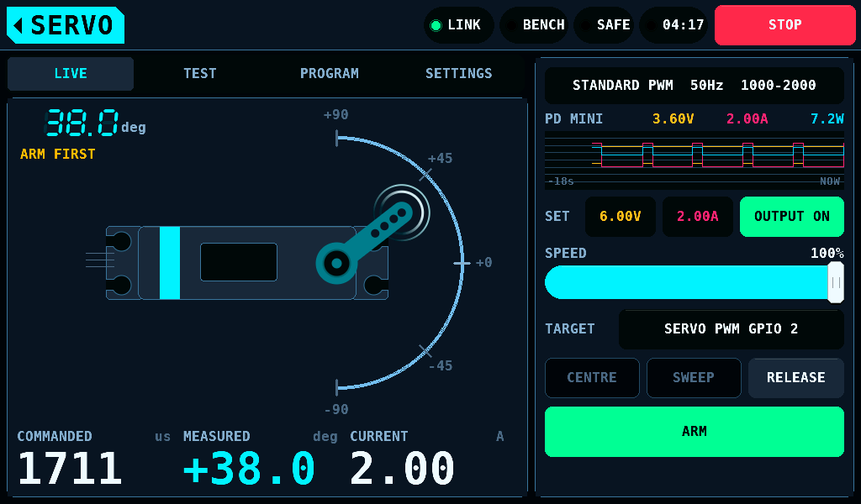This screenshot has width=861, height=504.
Task: Open the PROGRAM tab
Action: click(x=330, y=73)
